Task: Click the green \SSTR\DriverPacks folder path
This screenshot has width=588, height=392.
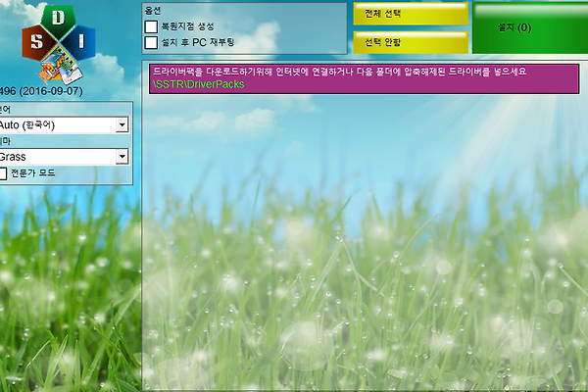Action: coord(198,84)
